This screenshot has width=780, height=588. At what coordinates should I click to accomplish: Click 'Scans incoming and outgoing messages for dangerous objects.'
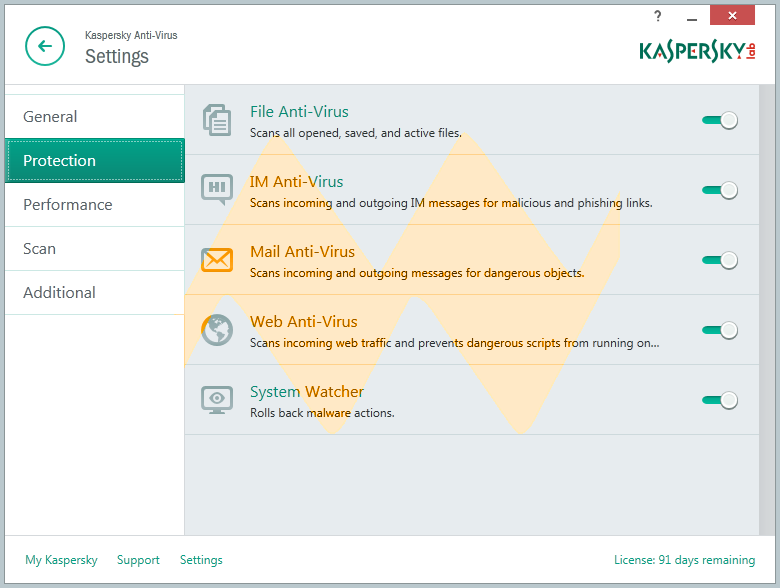[417, 273]
